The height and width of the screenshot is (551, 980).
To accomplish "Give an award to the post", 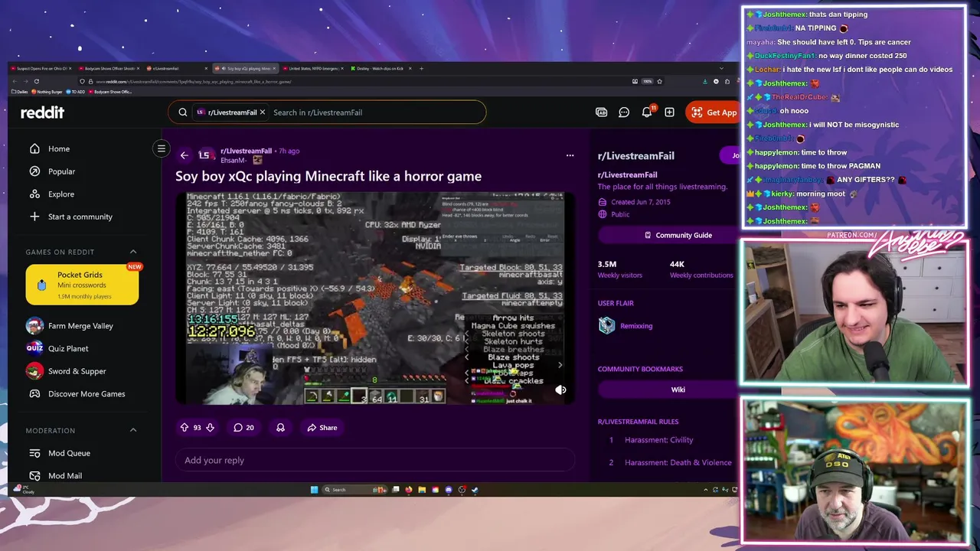I will coord(280,428).
